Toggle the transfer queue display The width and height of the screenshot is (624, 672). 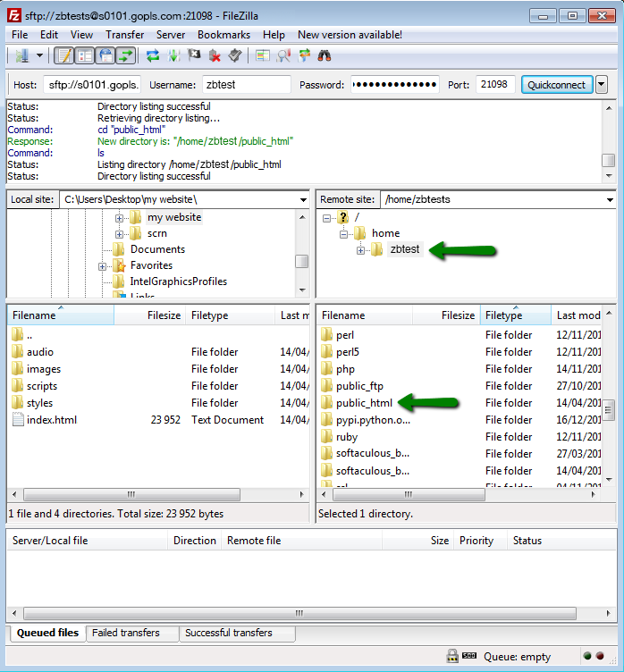126,55
